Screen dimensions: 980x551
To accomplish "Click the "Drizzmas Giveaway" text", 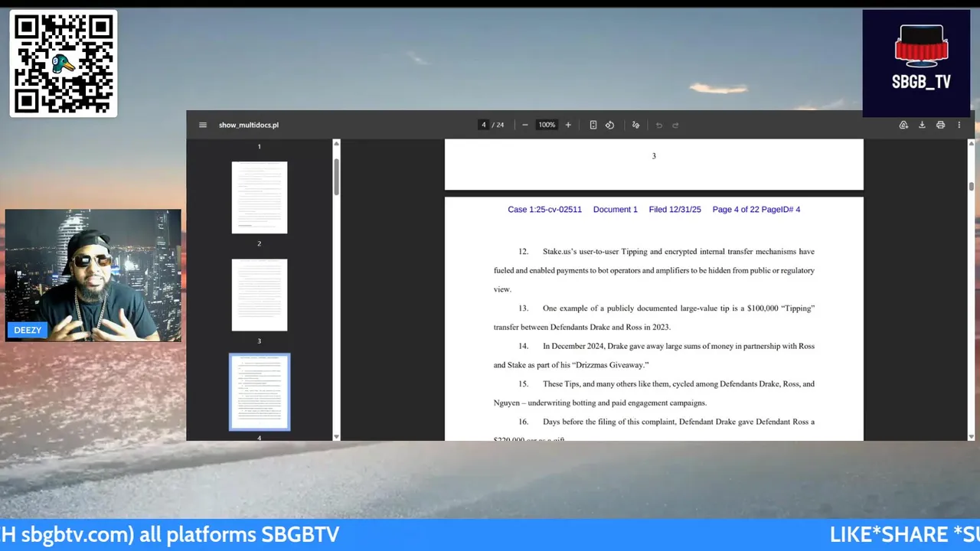I will coord(609,365).
